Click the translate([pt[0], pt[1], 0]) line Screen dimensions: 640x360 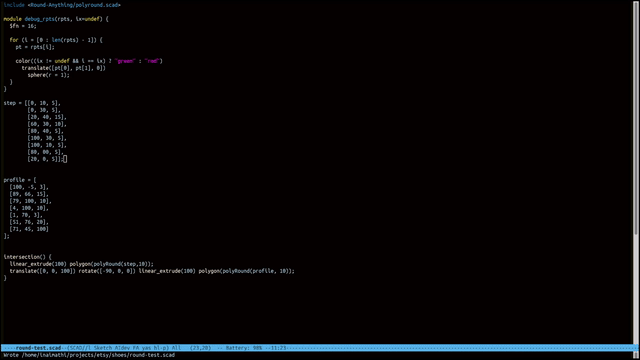coord(64,68)
